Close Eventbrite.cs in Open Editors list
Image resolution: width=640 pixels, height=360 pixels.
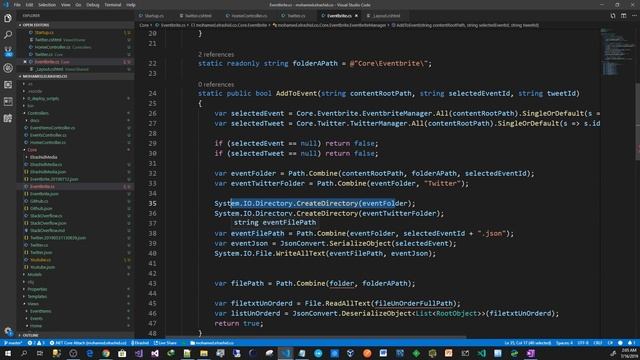25,62
